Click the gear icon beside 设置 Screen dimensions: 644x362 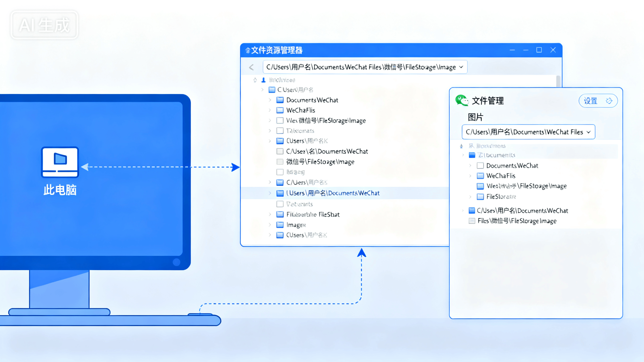point(609,101)
